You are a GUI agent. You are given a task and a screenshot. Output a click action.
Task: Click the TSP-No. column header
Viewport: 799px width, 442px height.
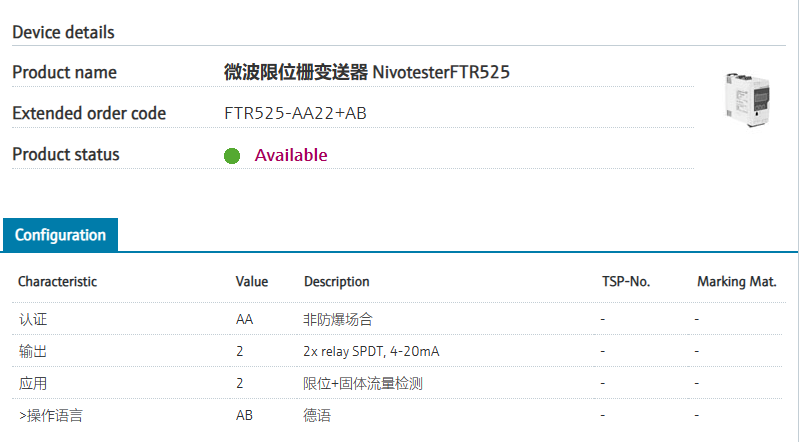point(626,282)
